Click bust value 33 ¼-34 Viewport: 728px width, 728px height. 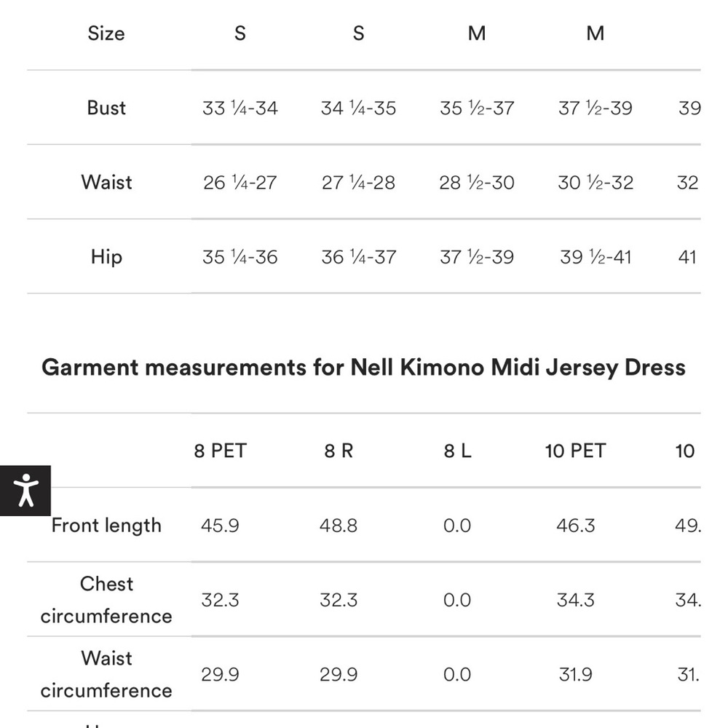pyautogui.click(x=240, y=108)
